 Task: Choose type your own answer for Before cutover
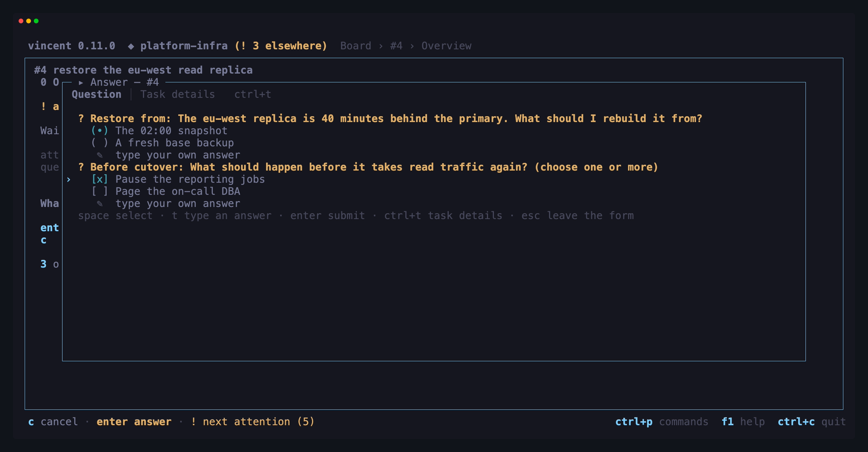(x=178, y=204)
